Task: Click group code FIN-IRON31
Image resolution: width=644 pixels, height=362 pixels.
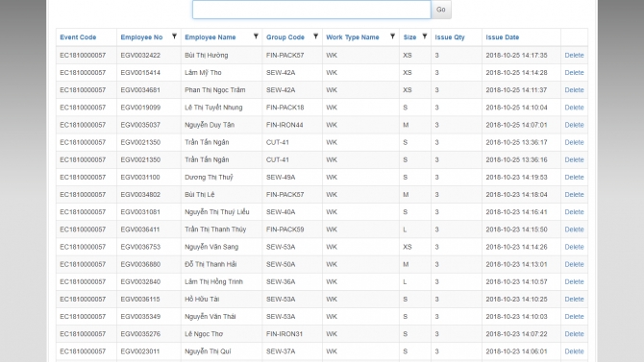Action: tap(285, 334)
